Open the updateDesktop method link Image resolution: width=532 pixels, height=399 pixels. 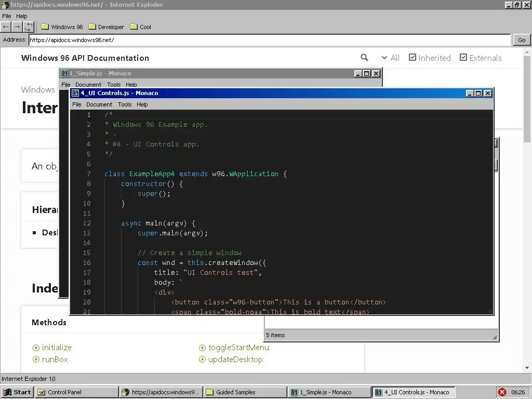point(235,360)
